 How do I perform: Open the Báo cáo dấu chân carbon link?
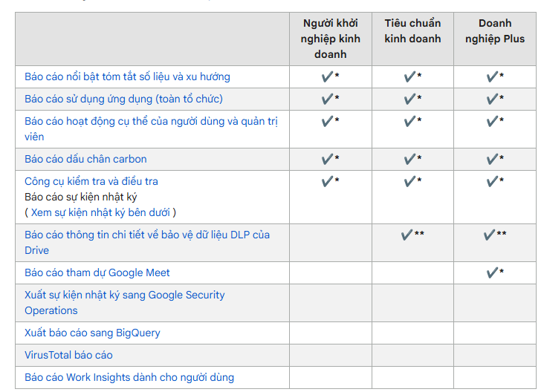coord(85,159)
